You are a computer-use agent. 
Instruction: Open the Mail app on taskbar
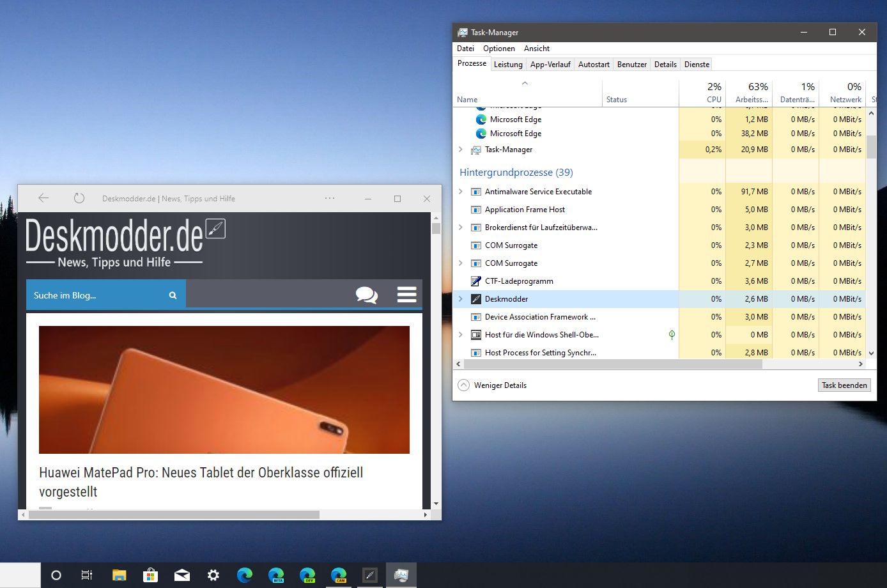(x=181, y=575)
